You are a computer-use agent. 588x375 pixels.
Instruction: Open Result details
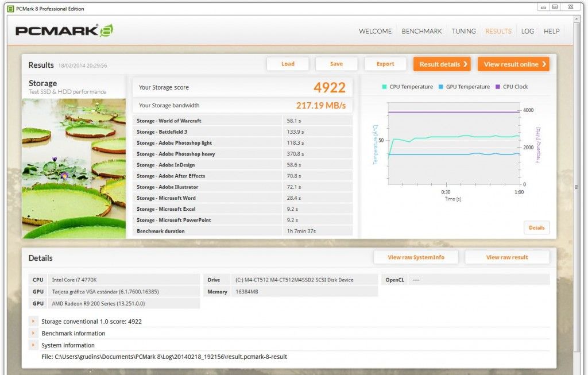point(442,64)
